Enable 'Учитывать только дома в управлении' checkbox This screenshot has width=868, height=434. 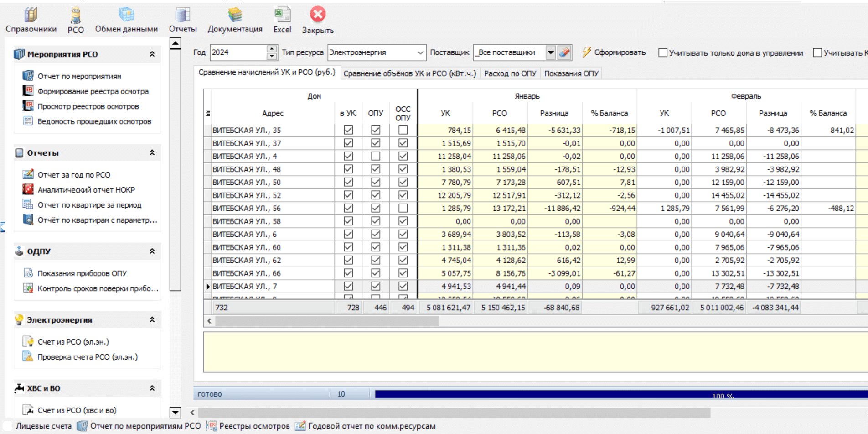663,53
